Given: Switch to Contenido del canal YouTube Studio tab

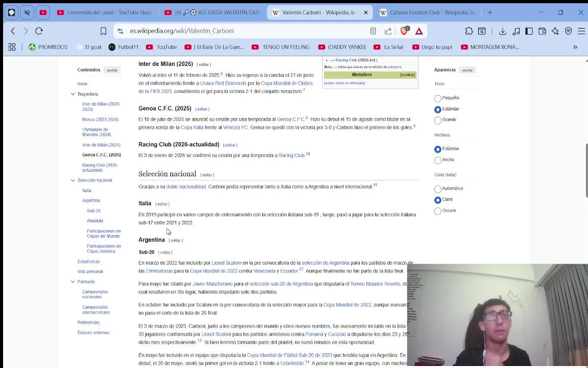Looking at the screenshot, I should coord(105,12).
